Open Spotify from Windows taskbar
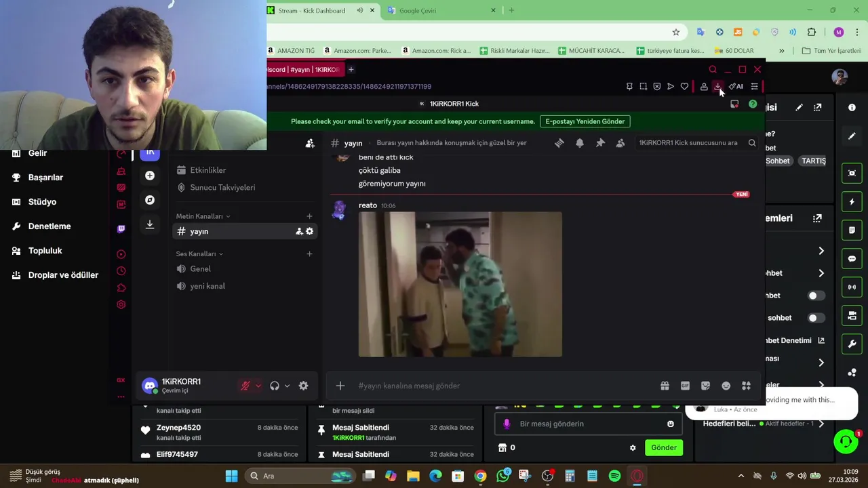This screenshot has width=868, height=488. point(614,476)
